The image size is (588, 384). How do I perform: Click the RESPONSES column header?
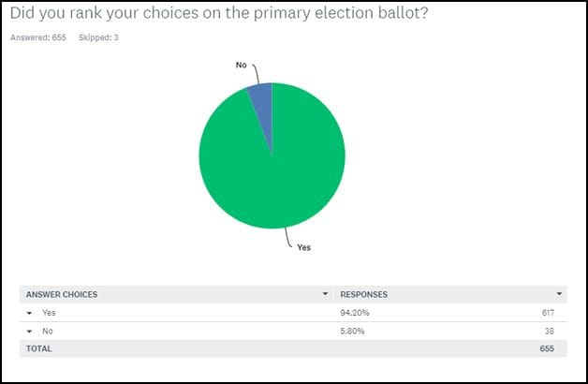click(x=363, y=294)
